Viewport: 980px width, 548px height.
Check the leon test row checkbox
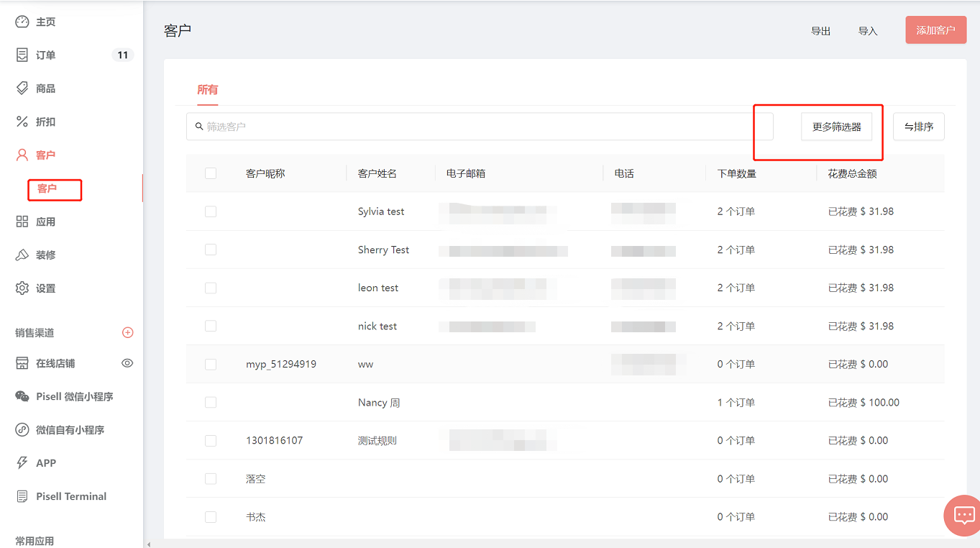point(211,288)
